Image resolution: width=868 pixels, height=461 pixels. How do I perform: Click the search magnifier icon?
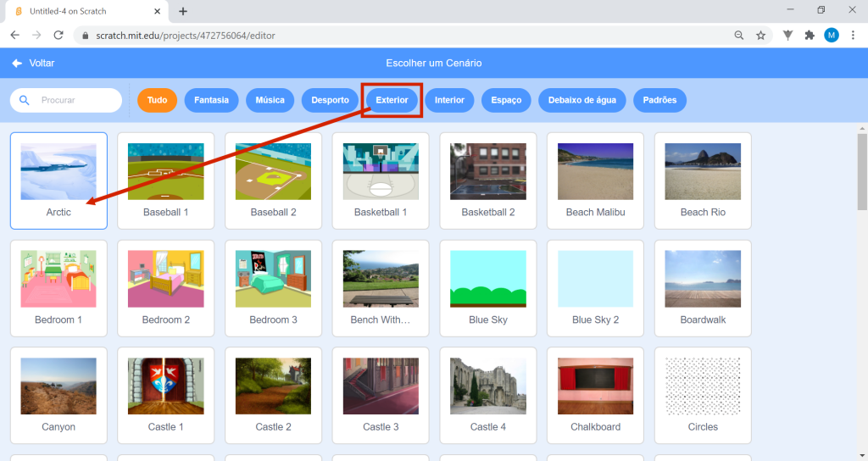[24, 100]
